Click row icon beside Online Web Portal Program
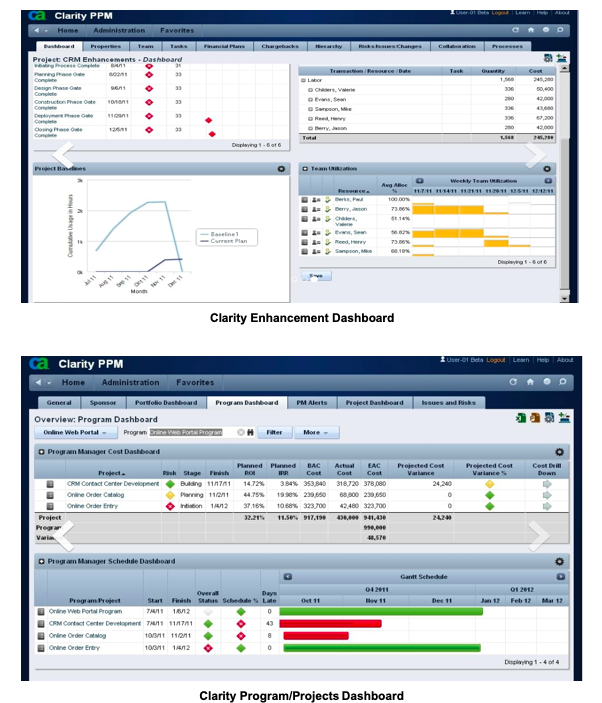This screenshot has width=602, height=703. 41,612
